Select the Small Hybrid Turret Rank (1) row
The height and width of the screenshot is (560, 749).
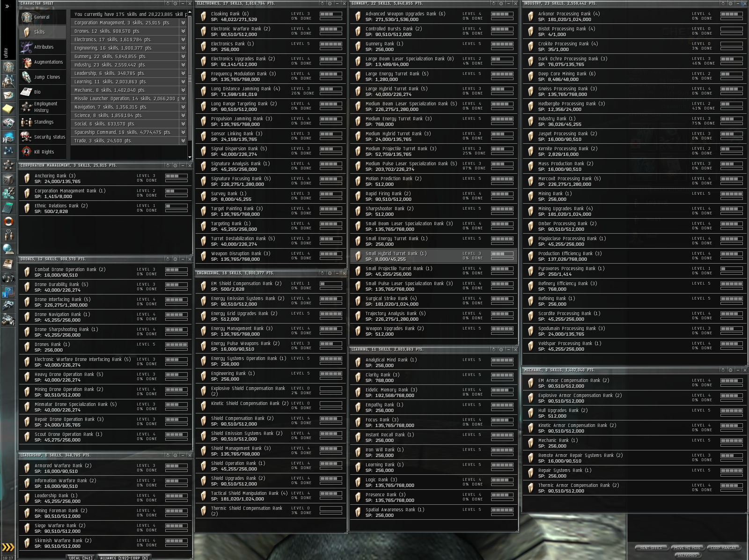tap(433, 256)
